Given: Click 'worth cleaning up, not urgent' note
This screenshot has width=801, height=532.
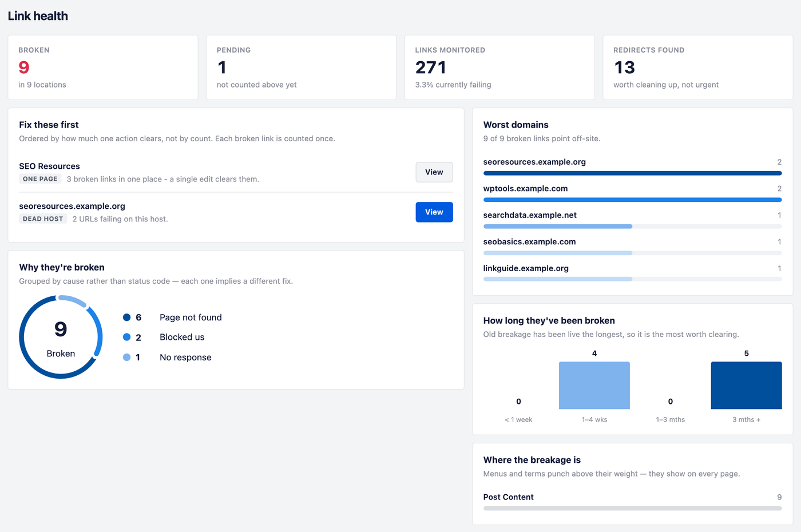Looking at the screenshot, I should tap(666, 85).
